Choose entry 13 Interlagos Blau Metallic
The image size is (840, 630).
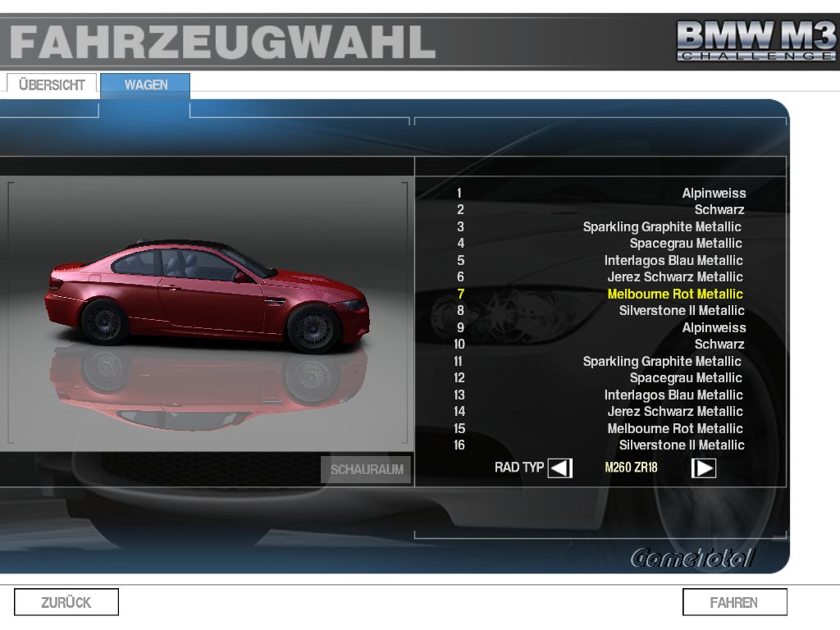coord(600,395)
